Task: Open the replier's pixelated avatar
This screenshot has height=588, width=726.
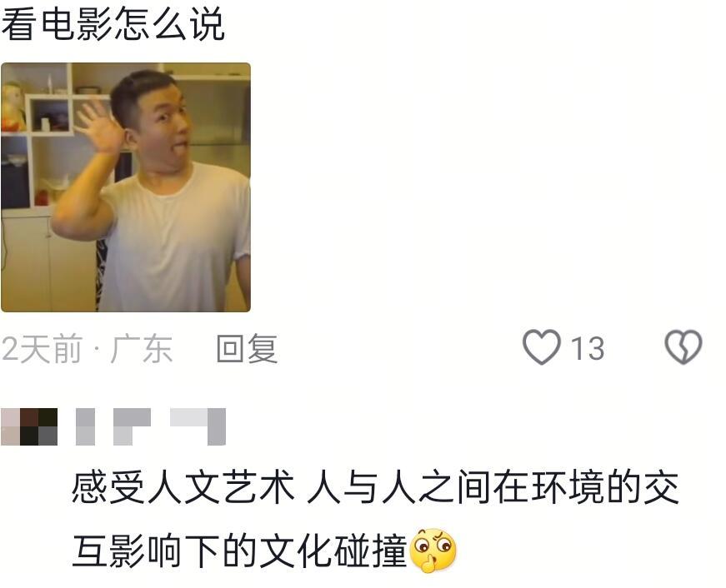Action: (x=29, y=426)
